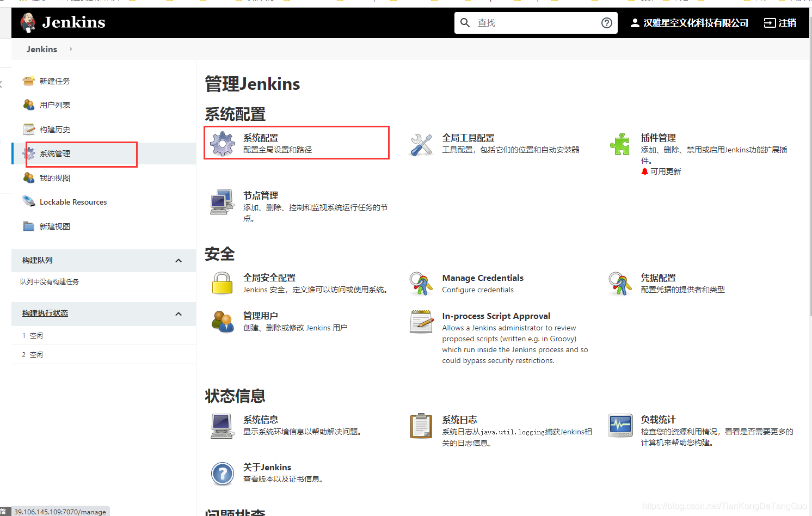Click the 全局安全配置 padlock icon
This screenshot has width=812, height=516.
point(222,283)
